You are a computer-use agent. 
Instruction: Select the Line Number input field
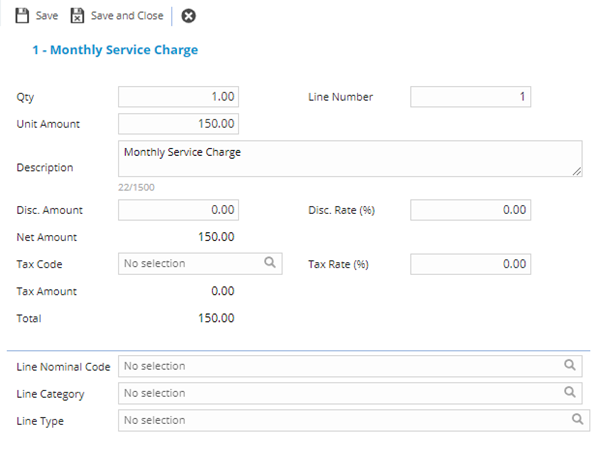(x=470, y=97)
